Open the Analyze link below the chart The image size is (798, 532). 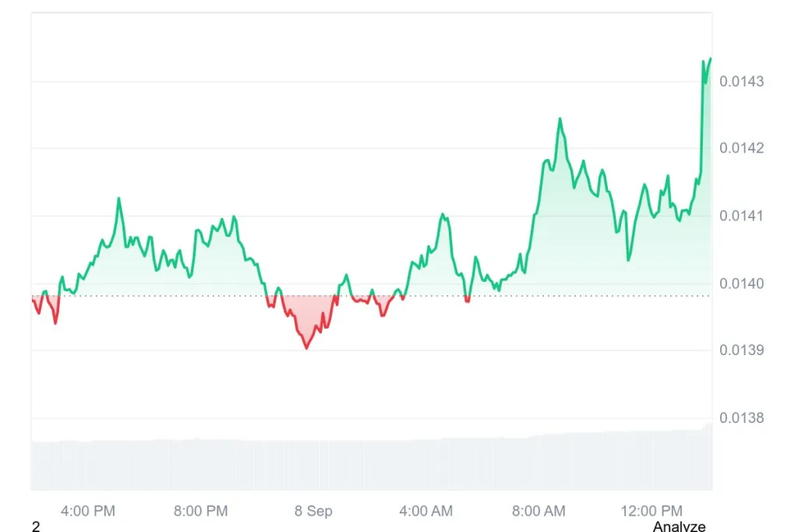pos(679,527)
